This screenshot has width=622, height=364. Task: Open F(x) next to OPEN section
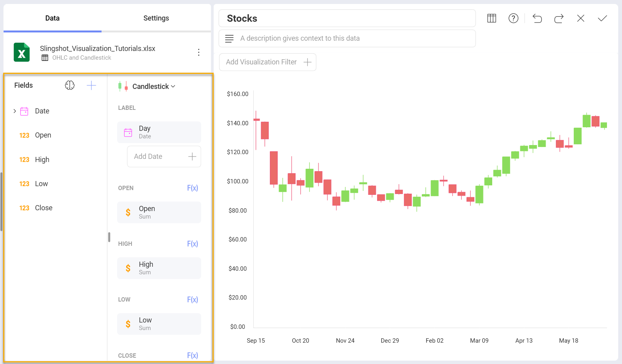(x=192, y=188)
